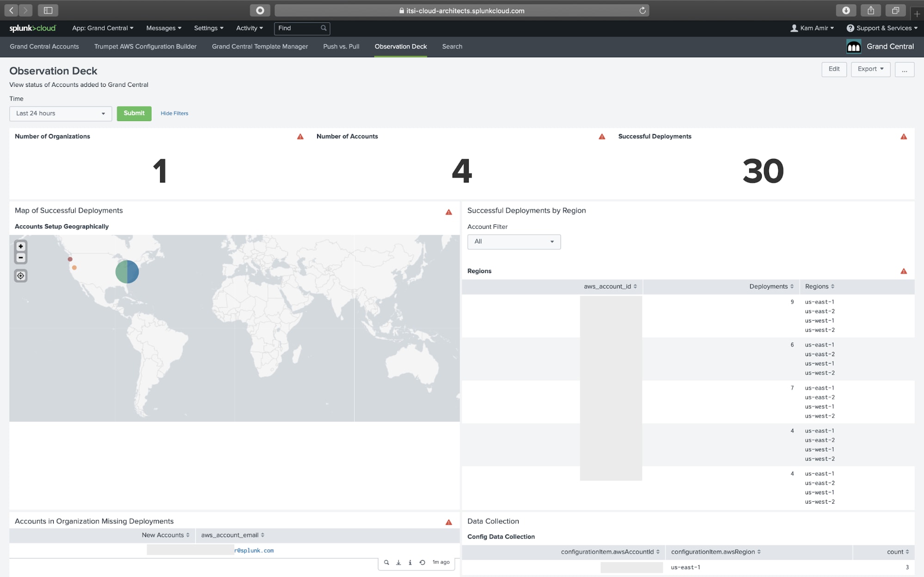This screenshot has height=577, width=924.
Task: Sort by configurationItem.awsRegion column
Action: pos(716,552)
